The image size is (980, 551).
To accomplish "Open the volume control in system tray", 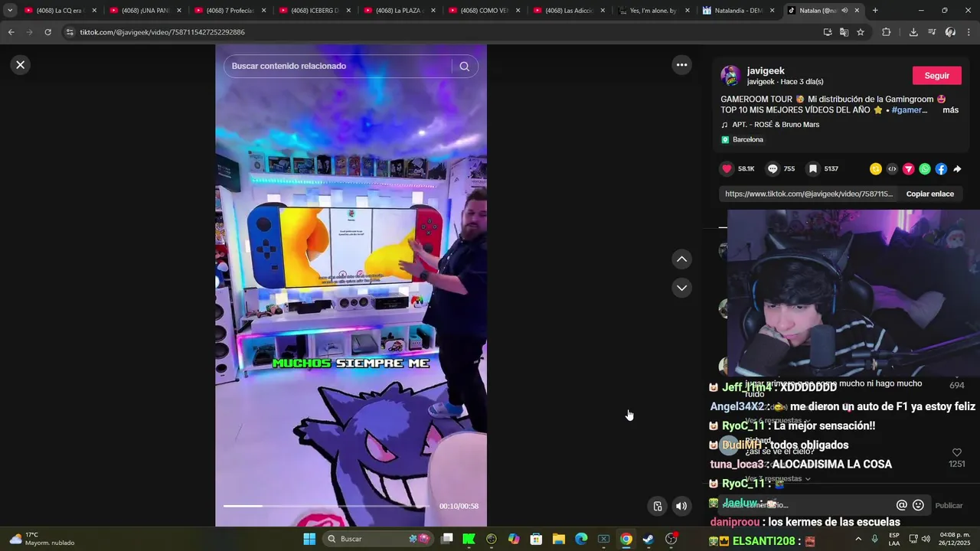I will pyautogui.click(x=926, y=539).
